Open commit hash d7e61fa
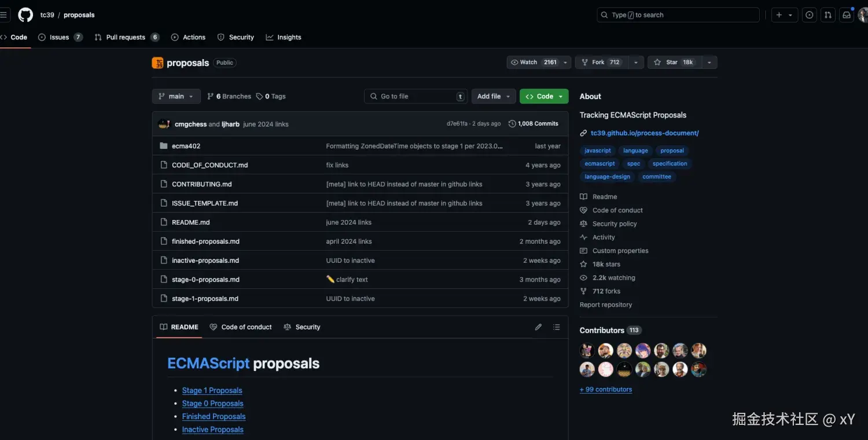This screenshot has height=440, width=868. coord(457,124)
